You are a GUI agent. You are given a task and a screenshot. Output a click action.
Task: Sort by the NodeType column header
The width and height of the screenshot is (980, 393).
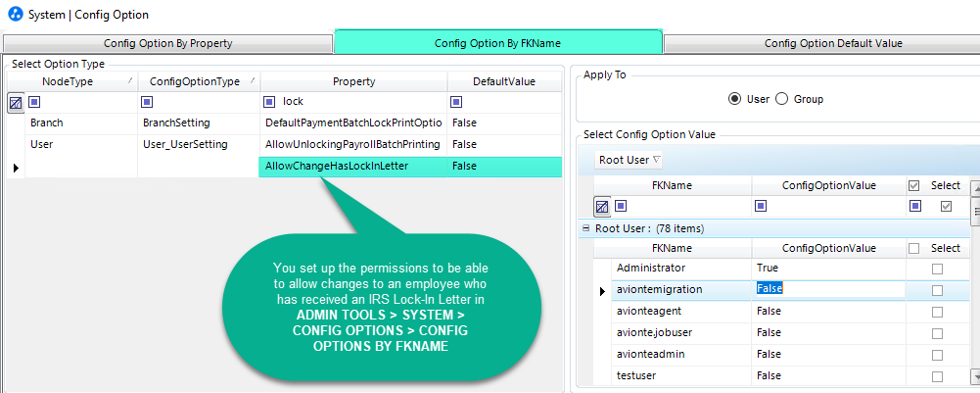69,81
